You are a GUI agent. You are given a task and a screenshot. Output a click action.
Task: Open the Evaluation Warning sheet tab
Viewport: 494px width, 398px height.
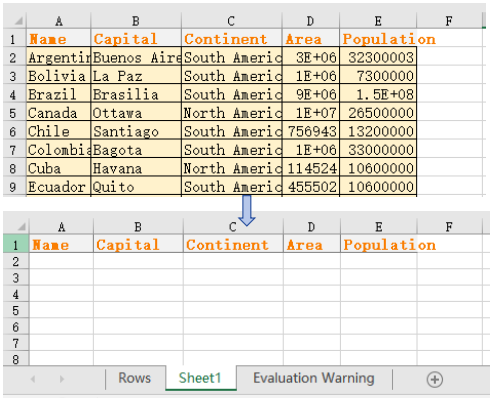click(x=314, y=378)
